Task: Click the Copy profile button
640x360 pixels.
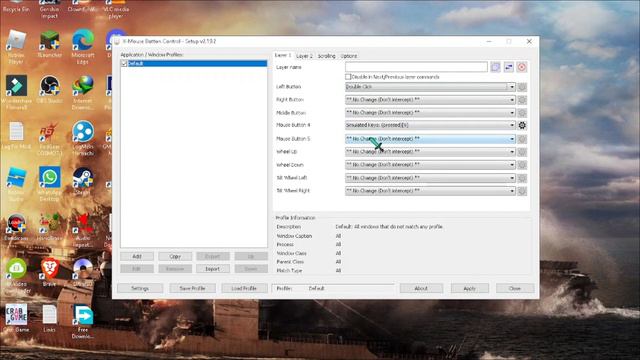Action: click(175, 256)
